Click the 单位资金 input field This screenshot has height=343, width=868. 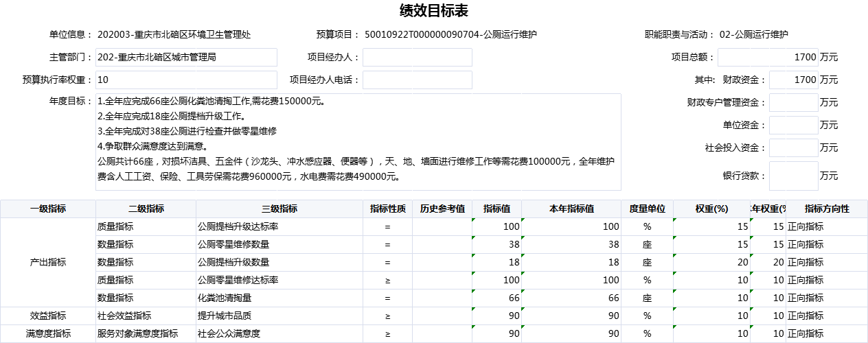tap(794, 126)
